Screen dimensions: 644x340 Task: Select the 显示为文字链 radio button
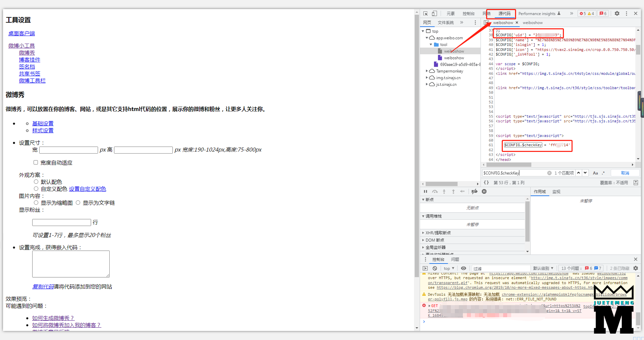pos(78,203)
